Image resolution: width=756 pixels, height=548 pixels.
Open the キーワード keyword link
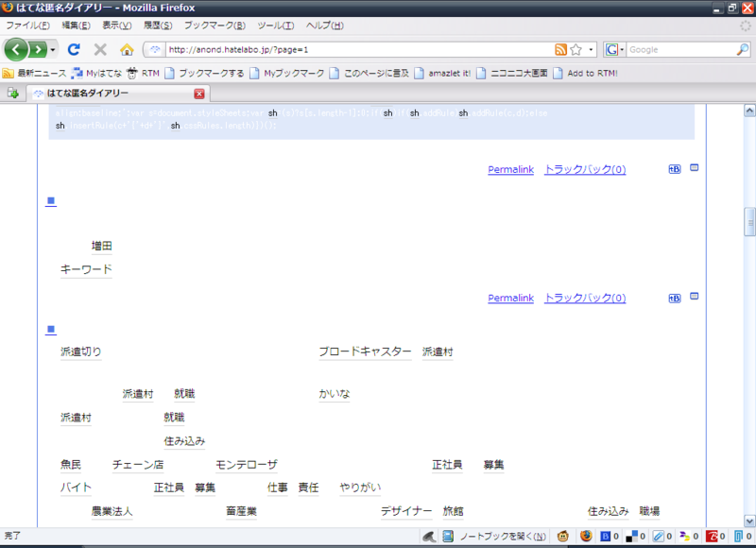pos(86,269)
